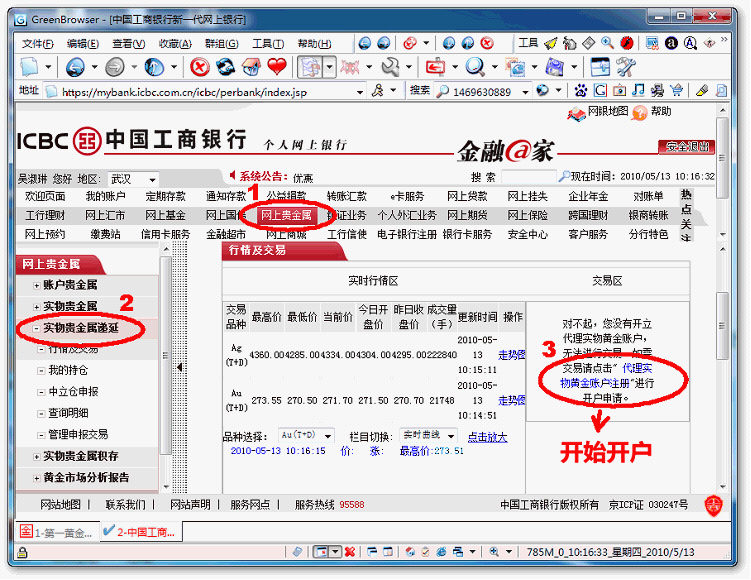Select the 网上贵金属 navigation item
Viewport: 751px width, 580px height.
(x=286, y=216)
